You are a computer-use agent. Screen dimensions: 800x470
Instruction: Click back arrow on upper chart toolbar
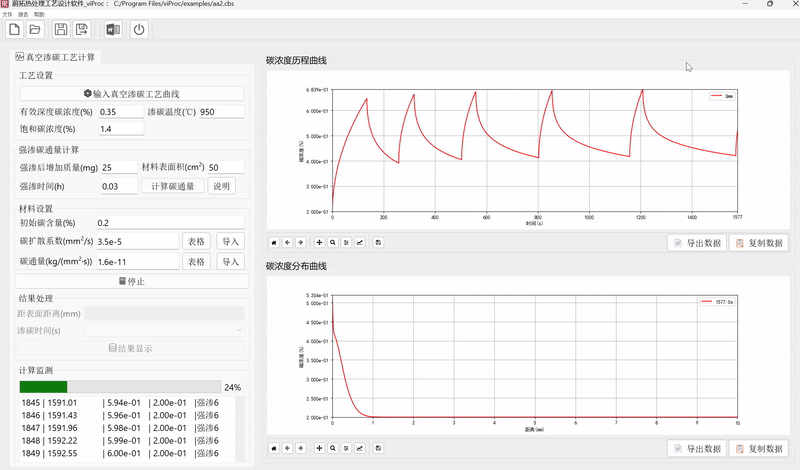point(287,242)
